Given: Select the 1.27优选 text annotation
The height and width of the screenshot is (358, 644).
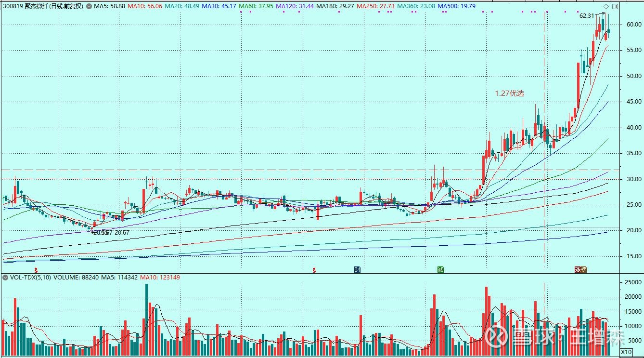Looking at the screenshot, I should tap(509, 93).
